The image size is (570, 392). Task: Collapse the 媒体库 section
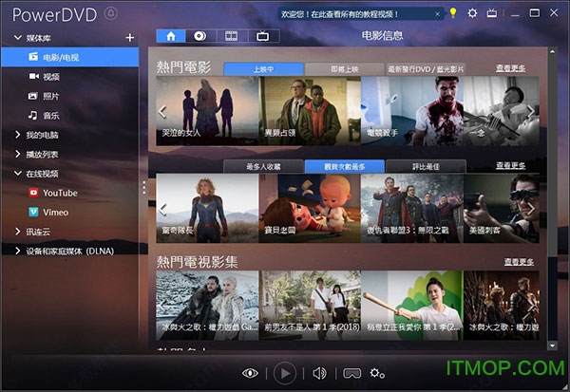coord(17,37)
